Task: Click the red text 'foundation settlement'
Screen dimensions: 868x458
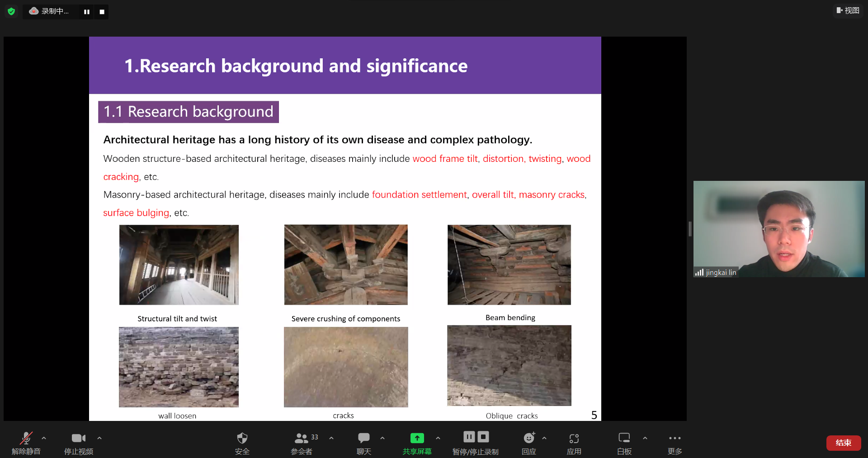Action: tap(419, 195)
